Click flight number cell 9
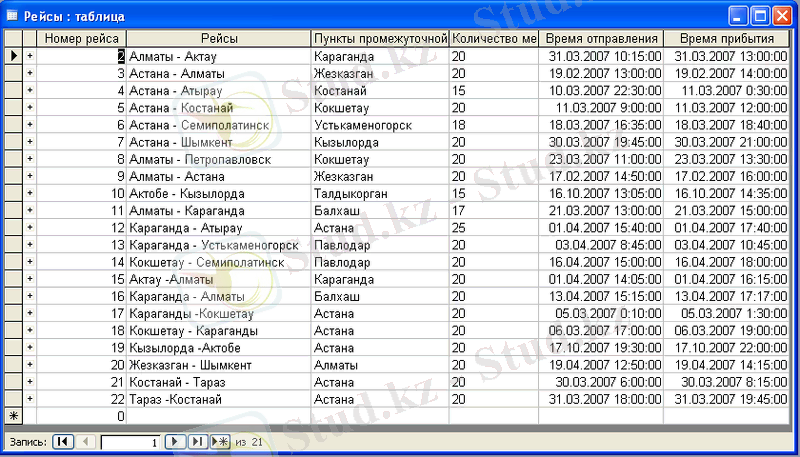The width and height of the screenshot is (800, 457). coord(82,176)
